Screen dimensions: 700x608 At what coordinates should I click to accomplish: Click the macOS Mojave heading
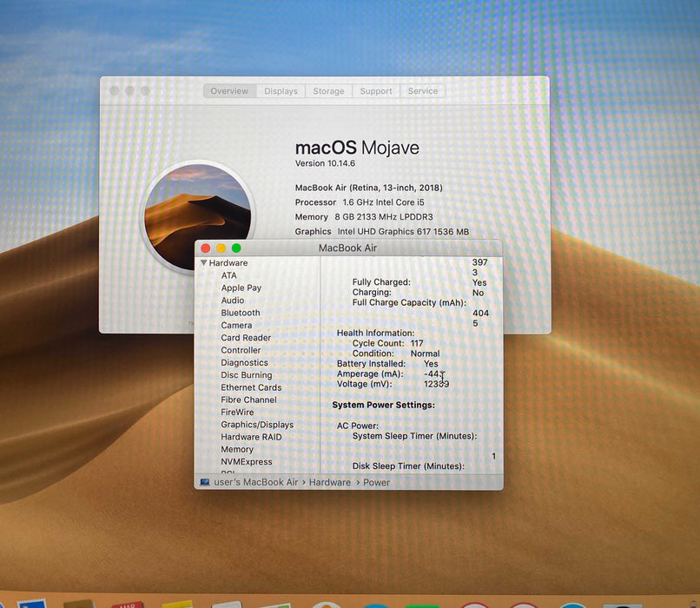(357, 148)
